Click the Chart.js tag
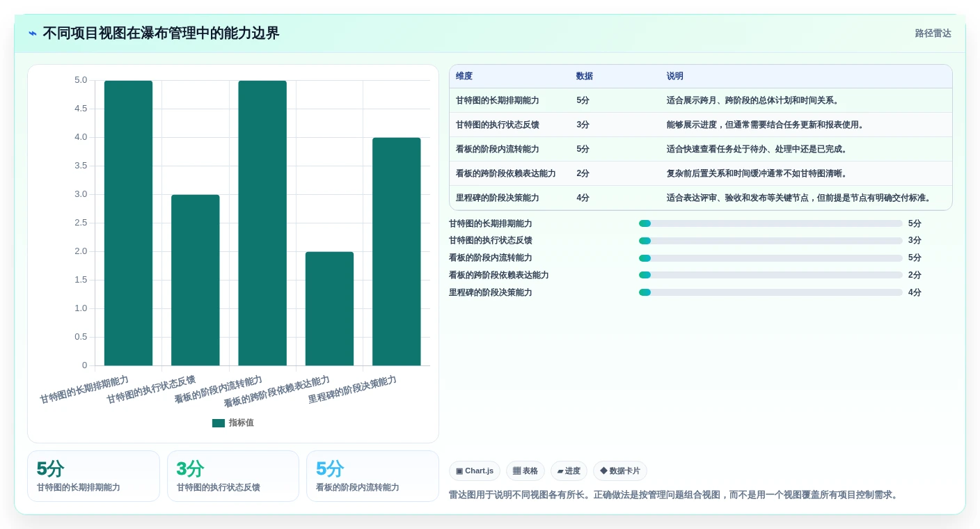This screenshot has height=529, width=980. point(475,471)
